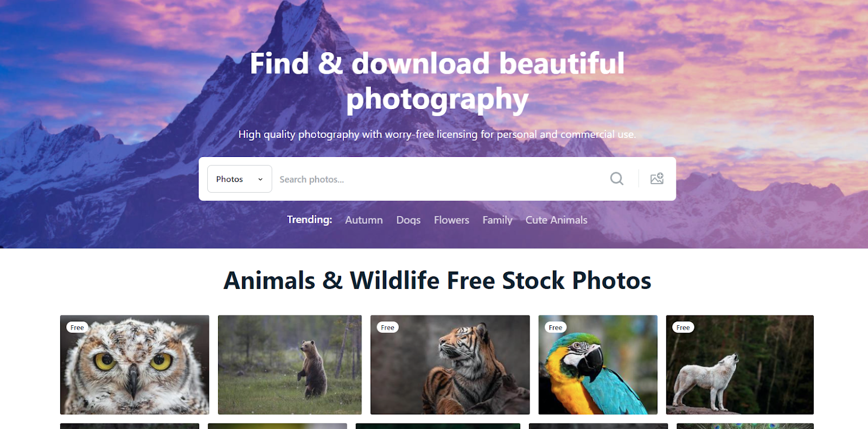The height and width of the screenshot is (429, 868).
Task: View the standing bear photo
Action: tap(290, 365)
